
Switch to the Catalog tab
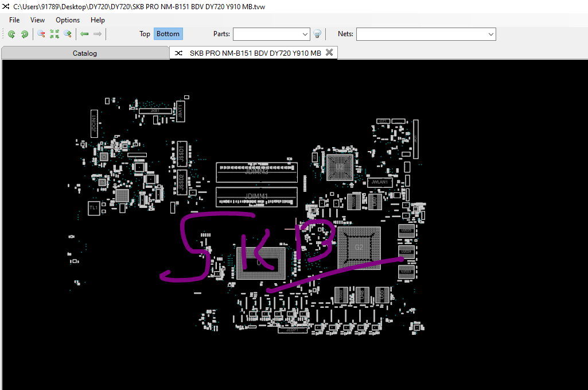[85, 53]
